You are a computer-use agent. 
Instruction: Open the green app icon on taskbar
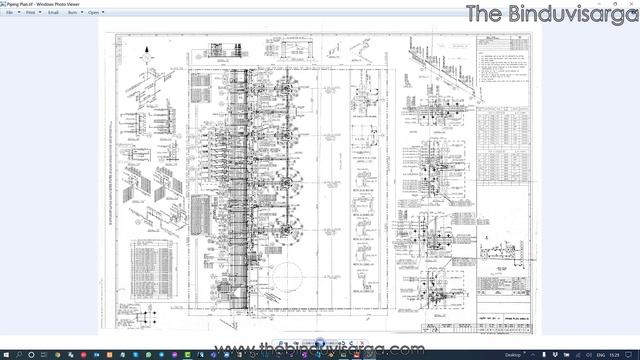coord(187,355)
